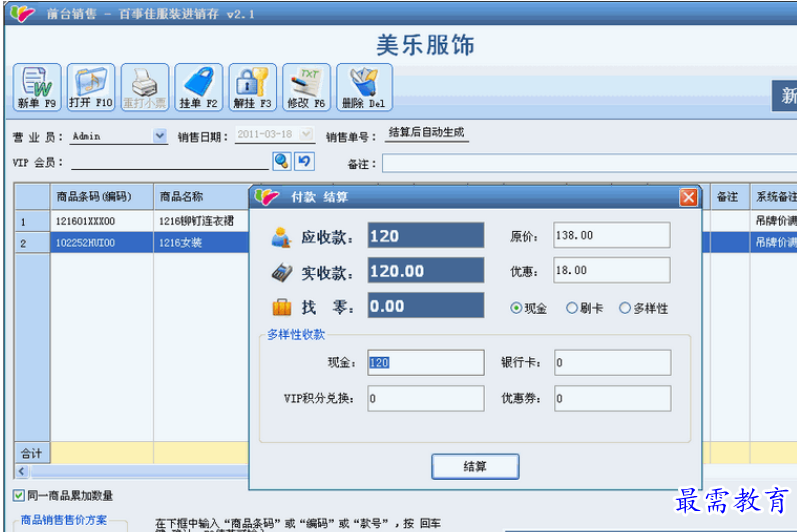Click the 现金 field in 多样性收款
The height and width of the screenshot is (532, 797).
[x=426, y=362]
